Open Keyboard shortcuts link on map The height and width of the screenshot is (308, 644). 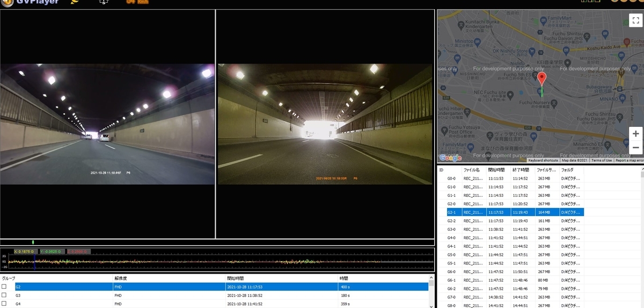[x=543, y=160]
